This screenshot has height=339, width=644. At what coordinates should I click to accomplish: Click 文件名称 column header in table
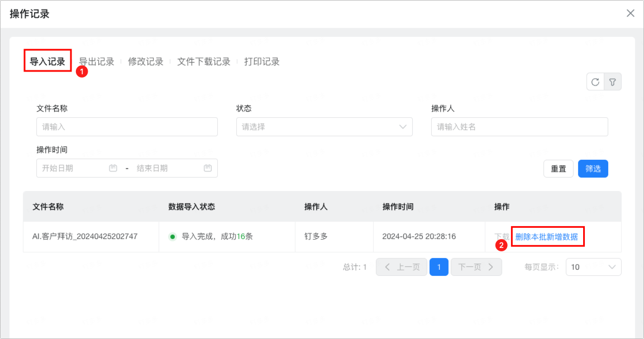(x=48, y=207)
